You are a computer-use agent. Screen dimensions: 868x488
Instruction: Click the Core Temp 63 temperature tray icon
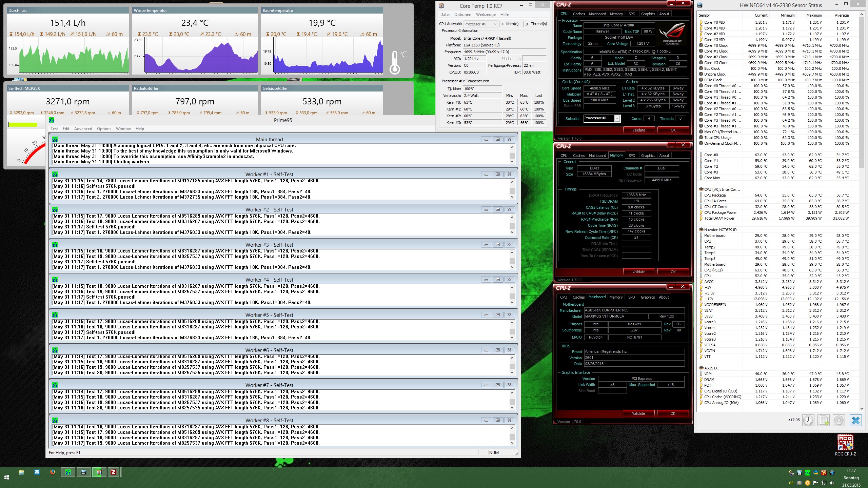coord(791,483)
